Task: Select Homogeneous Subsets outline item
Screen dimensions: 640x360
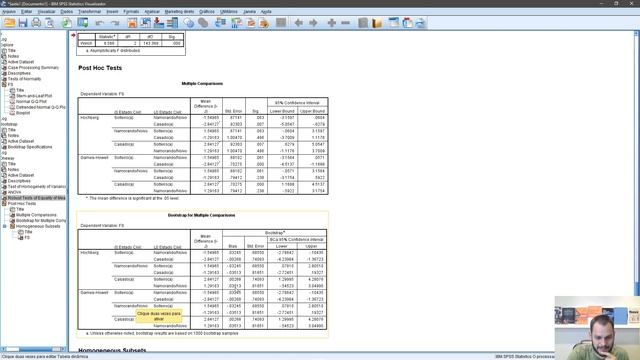Action: point(38,226)
